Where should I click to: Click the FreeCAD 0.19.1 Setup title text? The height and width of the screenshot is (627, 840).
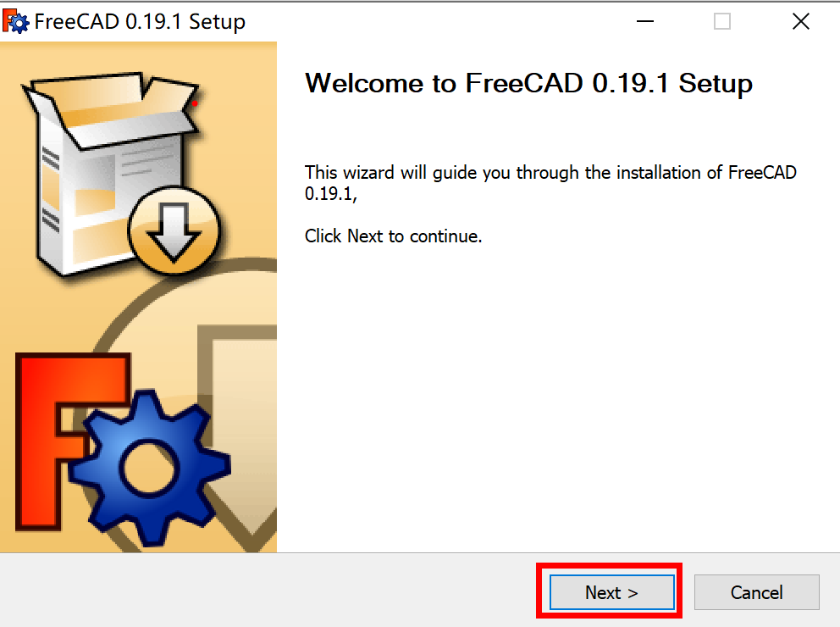138,20
